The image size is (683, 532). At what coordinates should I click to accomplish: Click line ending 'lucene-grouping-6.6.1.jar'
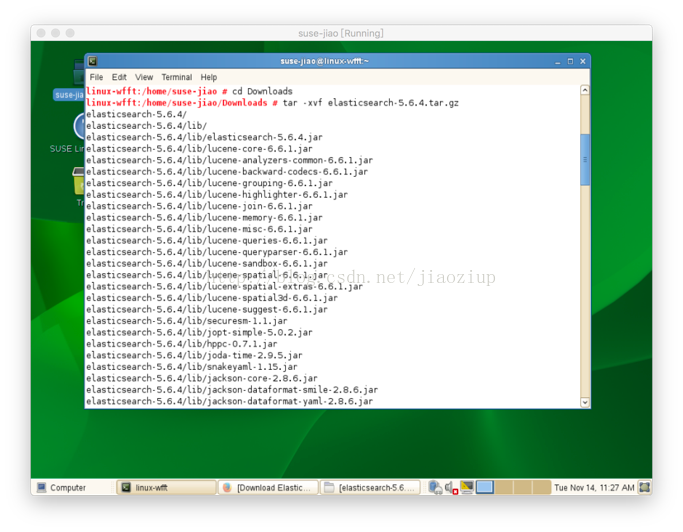point(210,183)
